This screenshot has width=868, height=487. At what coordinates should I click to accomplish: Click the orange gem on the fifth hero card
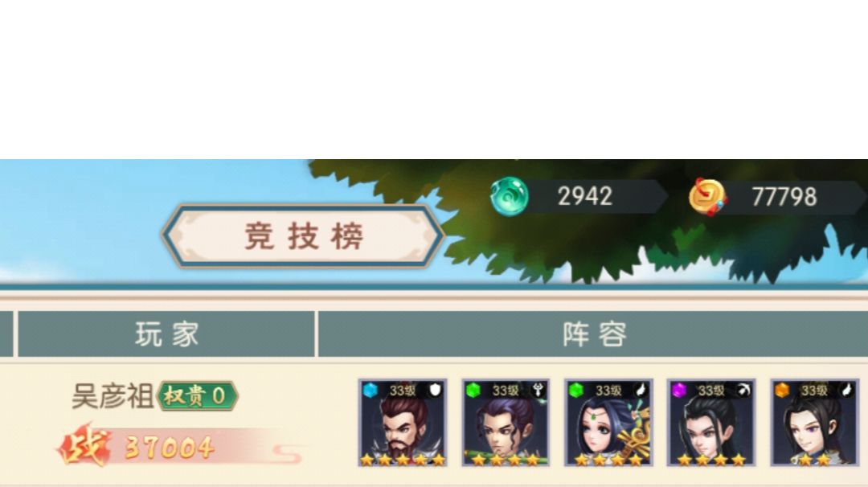coord(782,390)
